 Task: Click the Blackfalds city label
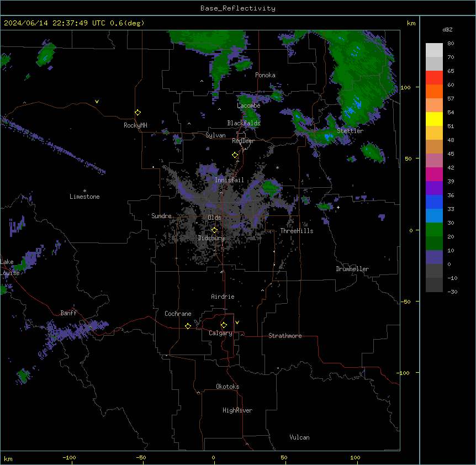[x=244, y=123]
